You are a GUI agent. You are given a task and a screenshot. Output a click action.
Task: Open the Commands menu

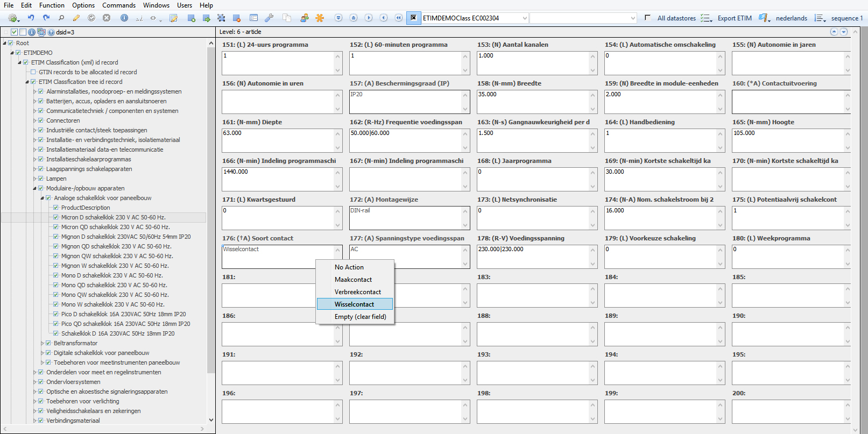119,5
